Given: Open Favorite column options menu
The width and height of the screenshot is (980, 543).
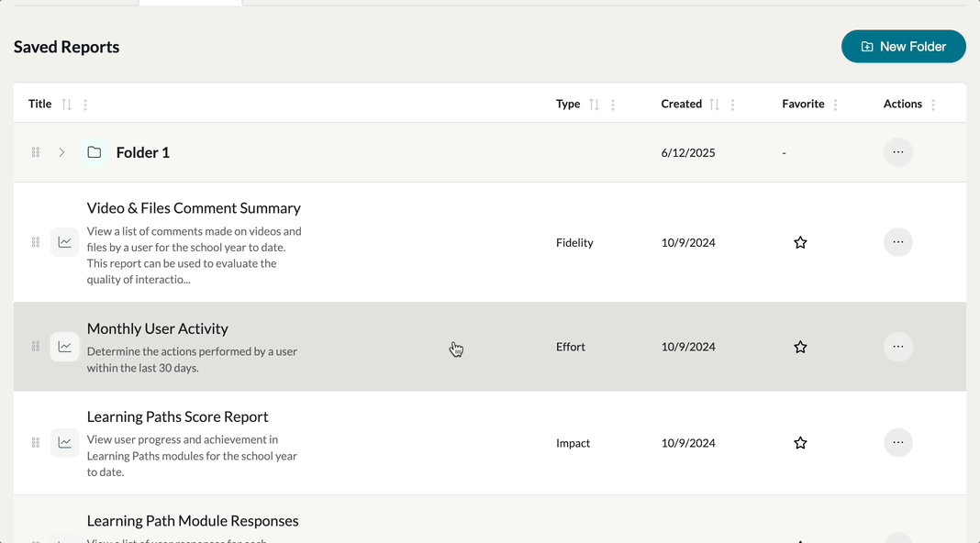Looking at the screenshot, I should point(835,105).
